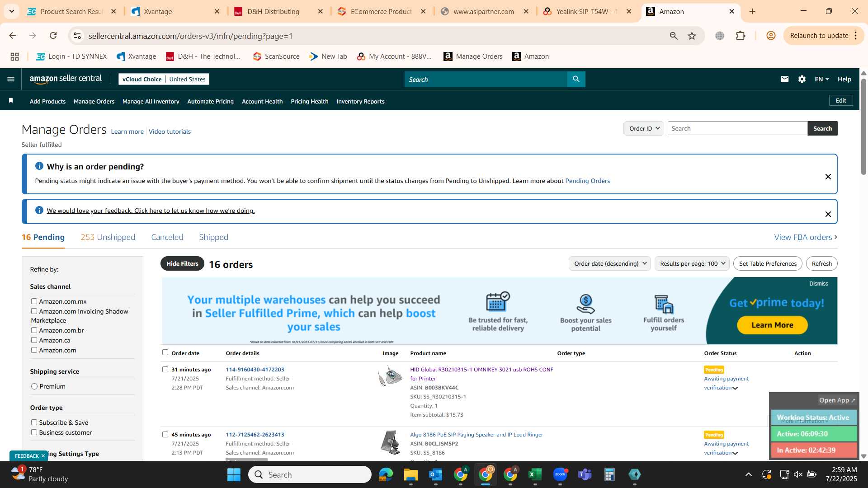The height and width of the screenshot is (488, 868).
Task: Switch to the 253 Unshipped tab
Action: click(x=108, y=237)
